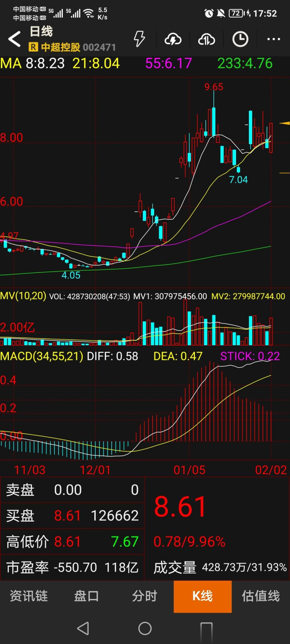
Task: Tap the orange current-price arrow marker
Action: click(285, 123)
